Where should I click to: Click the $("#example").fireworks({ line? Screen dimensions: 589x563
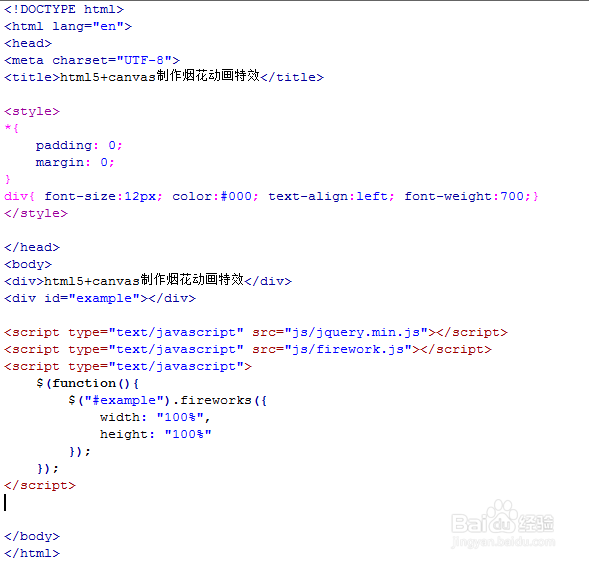(x=168, y=400)
